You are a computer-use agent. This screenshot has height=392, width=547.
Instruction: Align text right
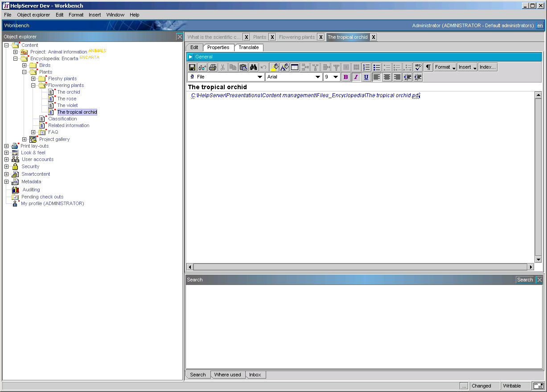tap(397, 77)
